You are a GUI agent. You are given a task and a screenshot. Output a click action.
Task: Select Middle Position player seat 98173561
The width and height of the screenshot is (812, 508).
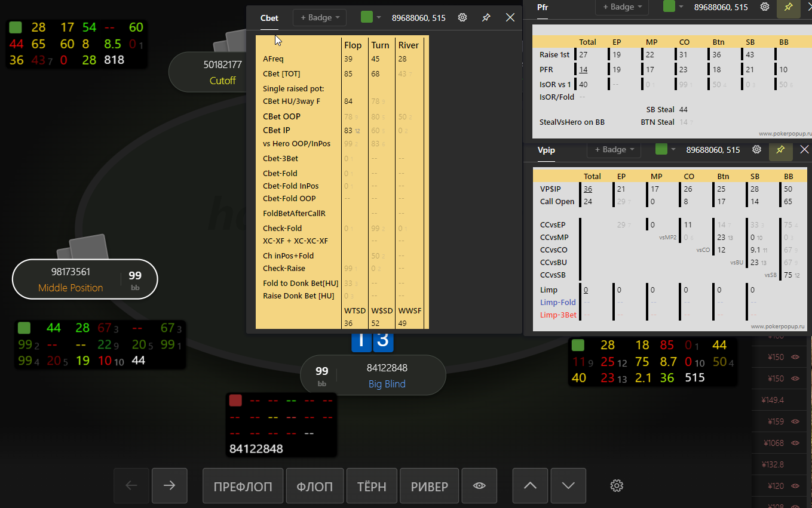[x=85, y=279]
